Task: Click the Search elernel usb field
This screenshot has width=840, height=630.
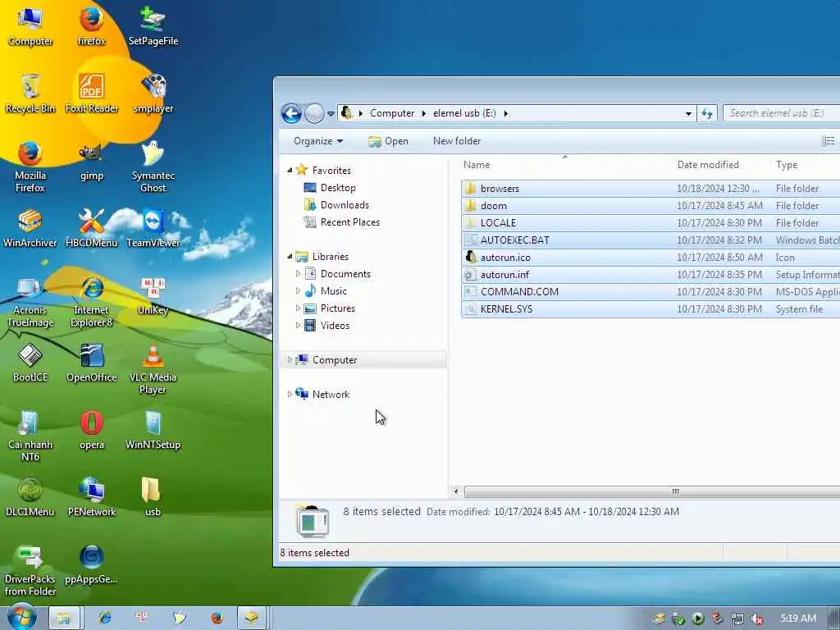Action: point(782,113)
